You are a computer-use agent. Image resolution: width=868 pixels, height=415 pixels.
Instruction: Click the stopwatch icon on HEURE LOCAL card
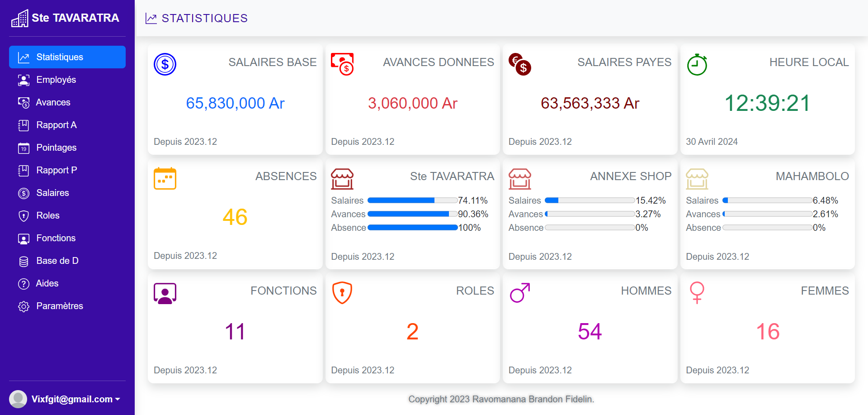(697, 64)
